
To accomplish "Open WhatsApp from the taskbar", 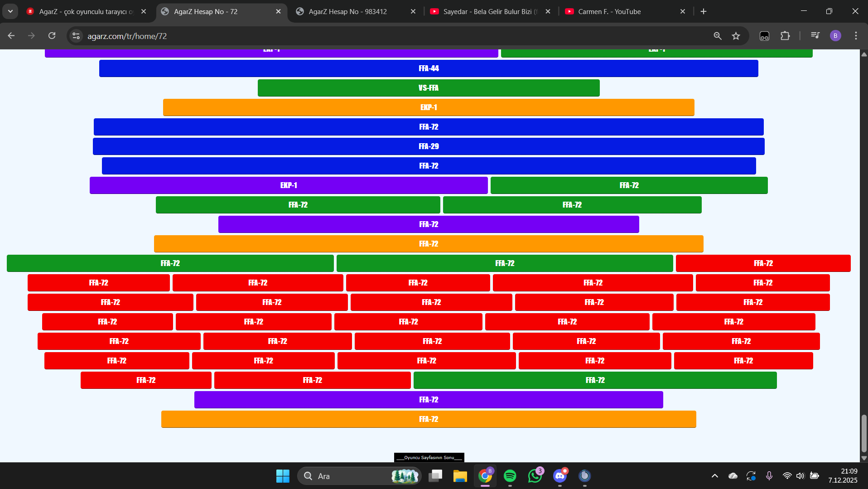I will click(535, 476).
